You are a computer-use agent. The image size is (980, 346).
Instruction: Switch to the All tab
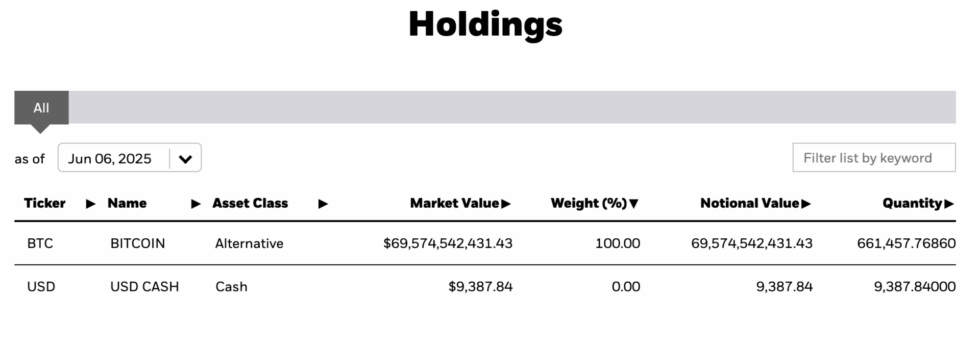click(41, 108)
